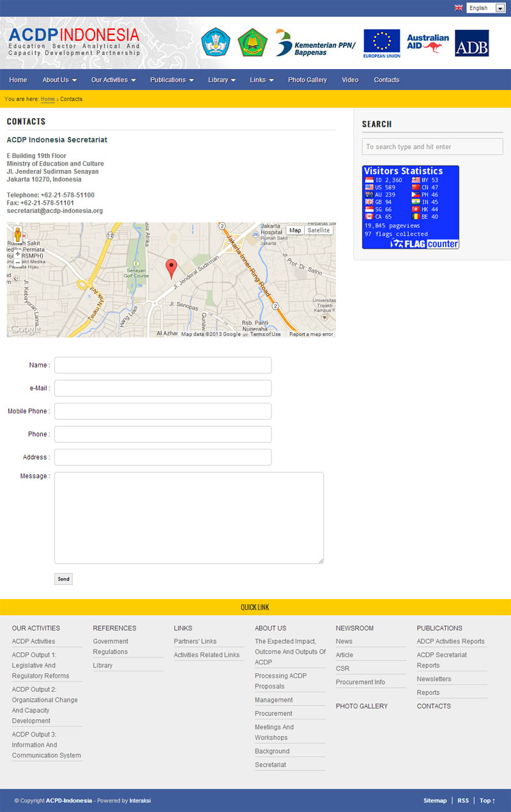Open Procurement Info footer link
Screen dimensions: 511x812
pos(360,682)
